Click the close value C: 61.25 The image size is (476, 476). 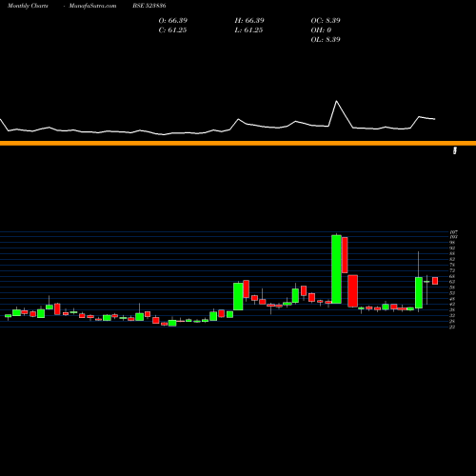click(172, 30)
